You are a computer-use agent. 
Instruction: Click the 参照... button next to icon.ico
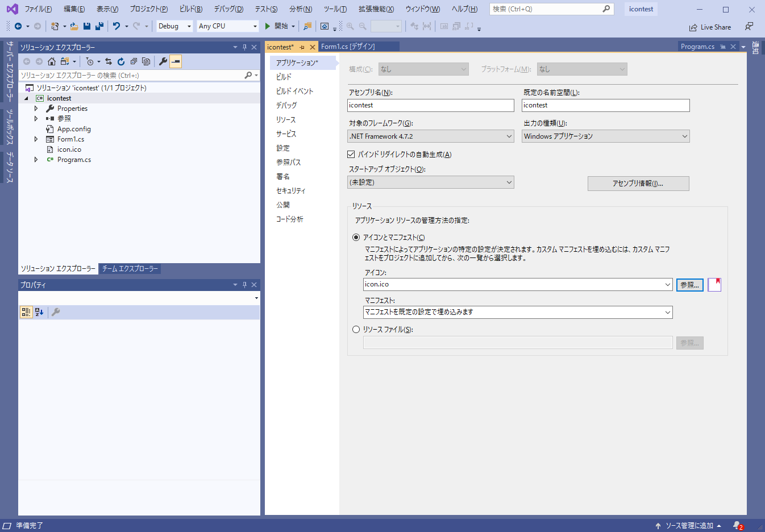[x=690, y=285]
